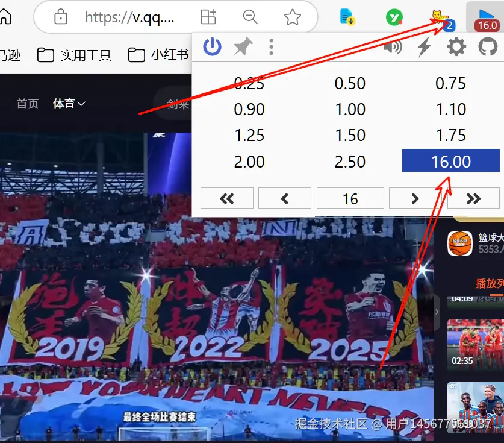Click the address bar URL https://v.qq....

click(129, 17)
